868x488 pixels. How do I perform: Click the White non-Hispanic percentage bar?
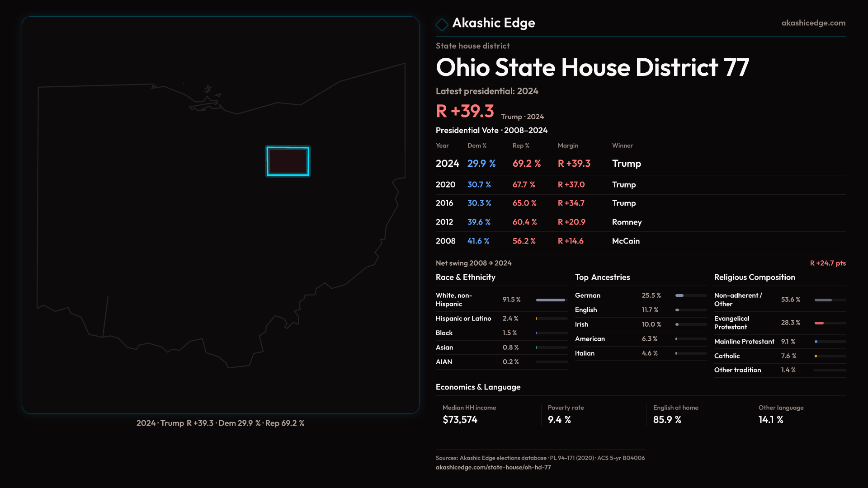(551, 300)
